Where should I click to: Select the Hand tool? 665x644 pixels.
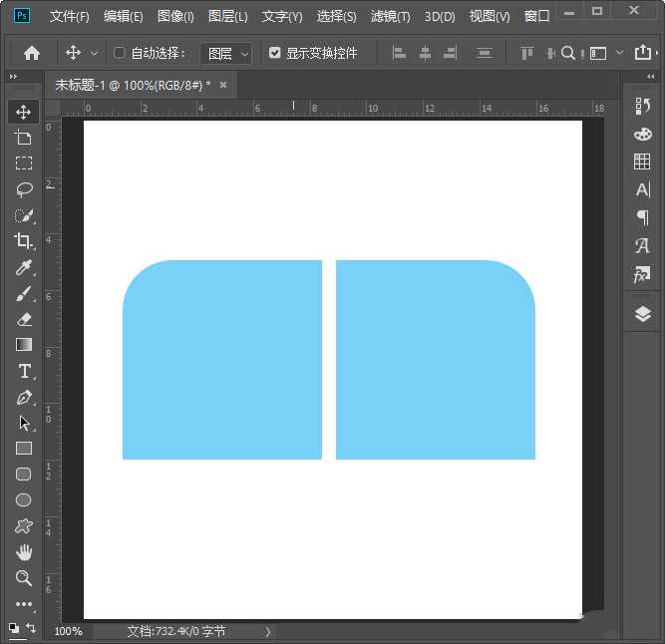[x=24, y=552]
